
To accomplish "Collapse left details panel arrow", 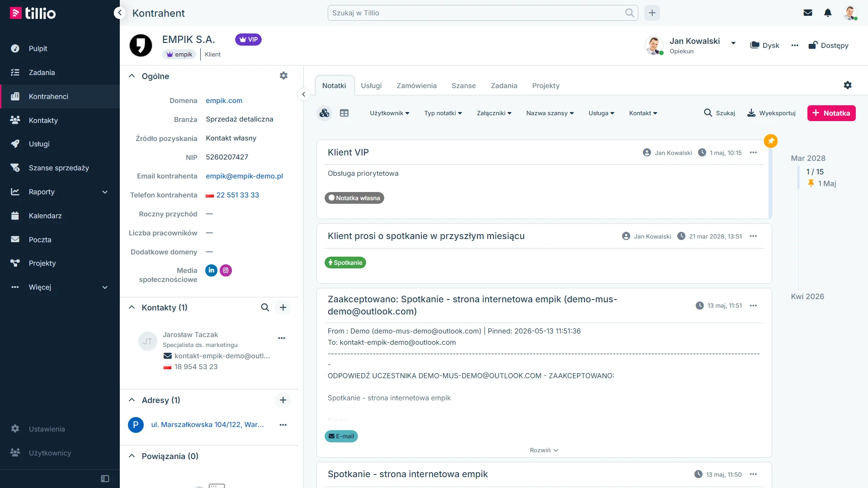I will [x=304, y=94].
